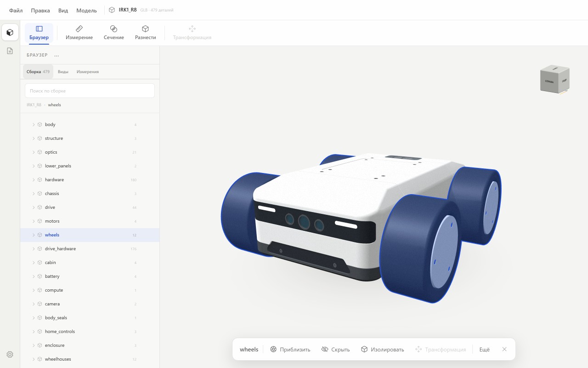The height and width of the screenshot is (368, 588).
Task: Expand the structure node
Action: (34, 138)
